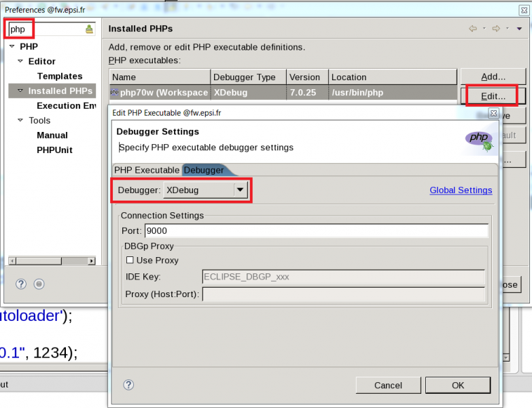Click the back navigation arrow in Preferences
Screen dimensions: 532x408
coord(473,29)
